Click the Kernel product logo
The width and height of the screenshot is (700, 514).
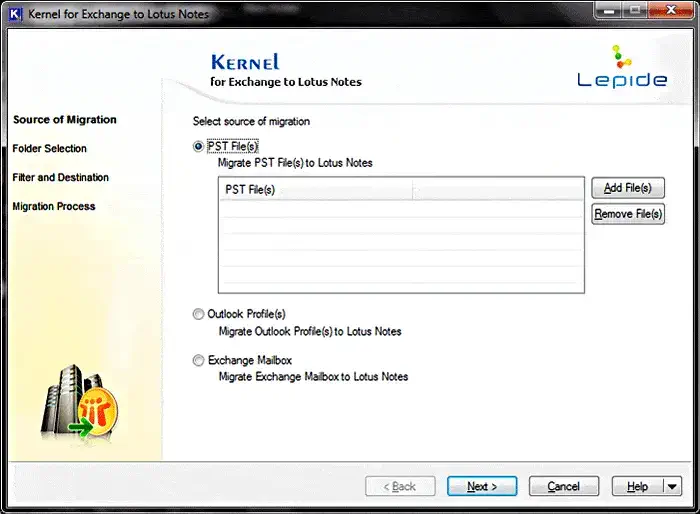tap(245, 62)
